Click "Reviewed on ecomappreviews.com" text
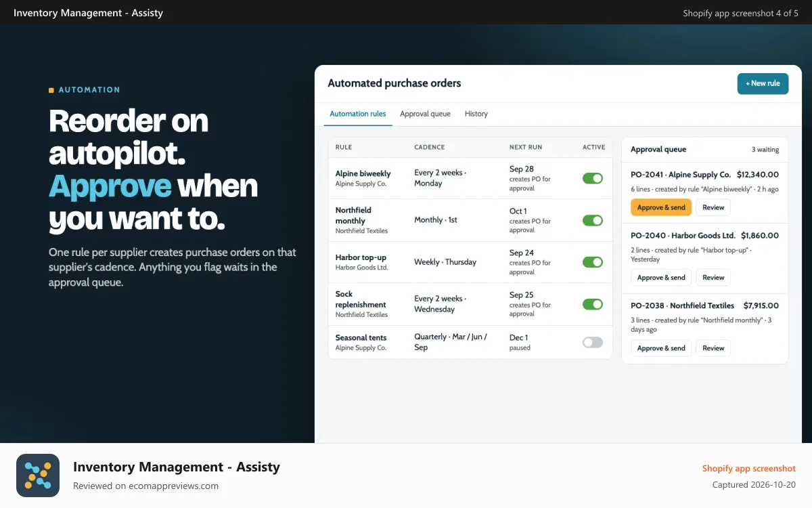Screen dimensions: 812x508 [x=145, y=486]
